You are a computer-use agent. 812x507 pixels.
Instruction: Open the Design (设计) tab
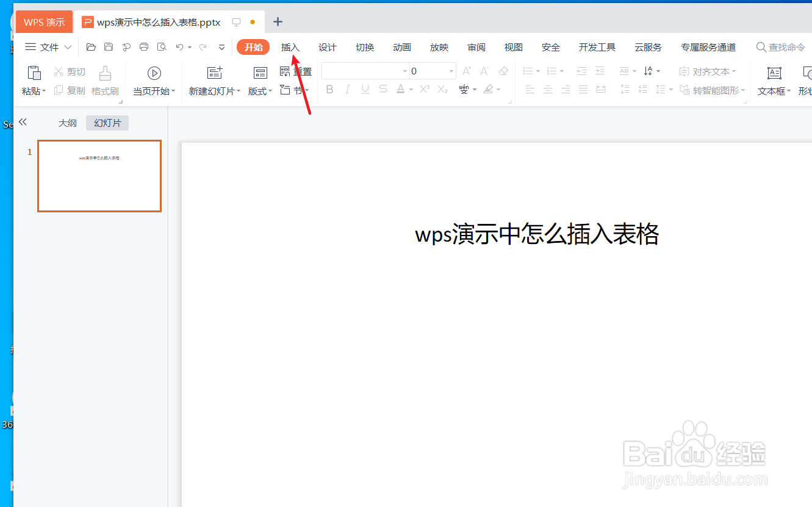tap(328, 47)
